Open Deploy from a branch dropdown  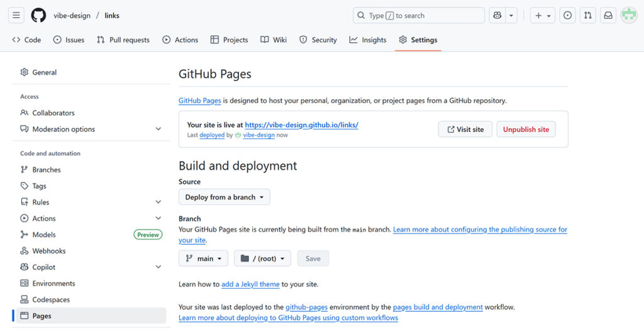pos(224,197)
